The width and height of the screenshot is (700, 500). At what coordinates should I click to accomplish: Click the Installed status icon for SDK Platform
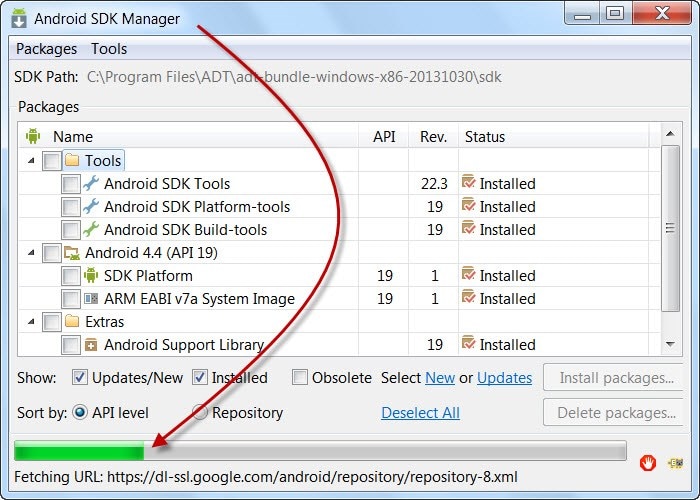(x=468, y=274)
